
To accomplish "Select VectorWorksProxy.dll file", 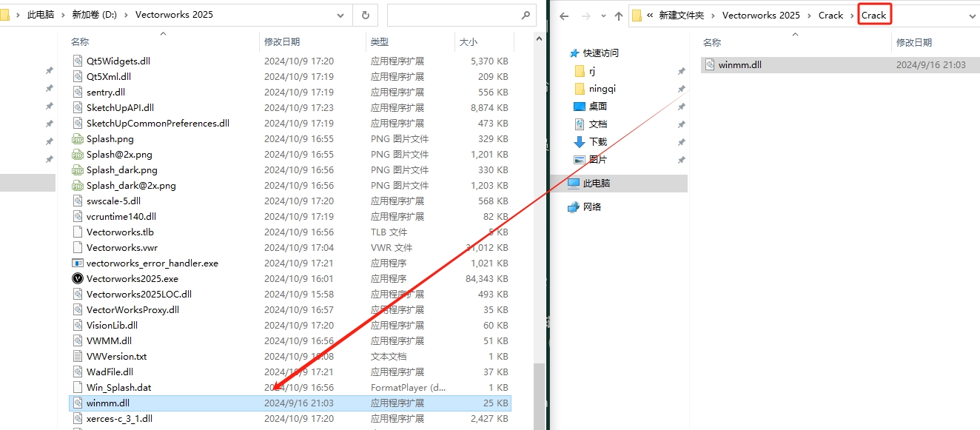I will click(132, 309).
